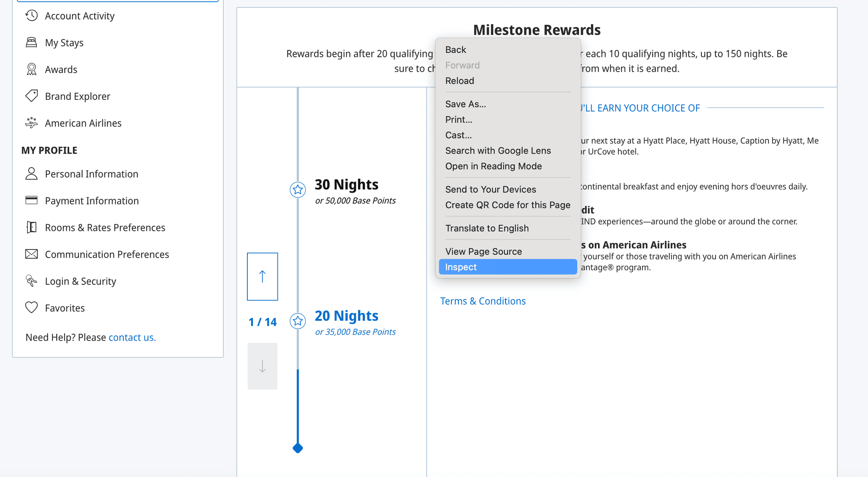Choose Back in context menu
The height and width of the screenshot is (477, 868).
click(x=508, y=49)
